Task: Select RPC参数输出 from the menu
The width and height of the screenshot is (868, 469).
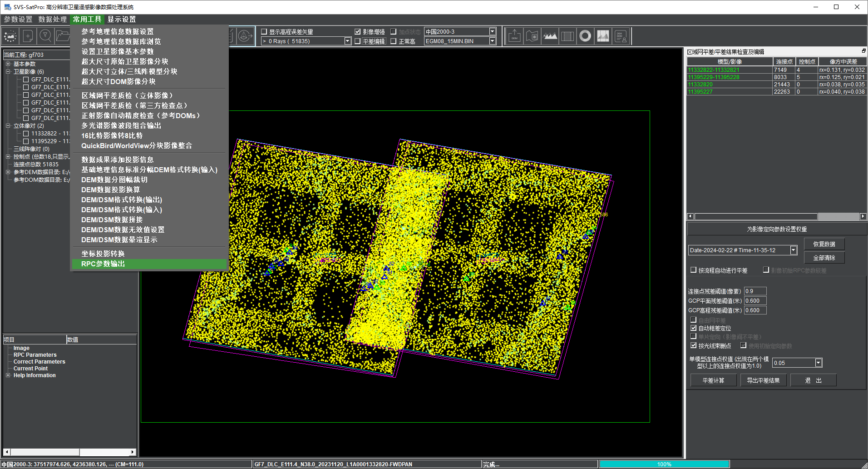Action: 103,264
